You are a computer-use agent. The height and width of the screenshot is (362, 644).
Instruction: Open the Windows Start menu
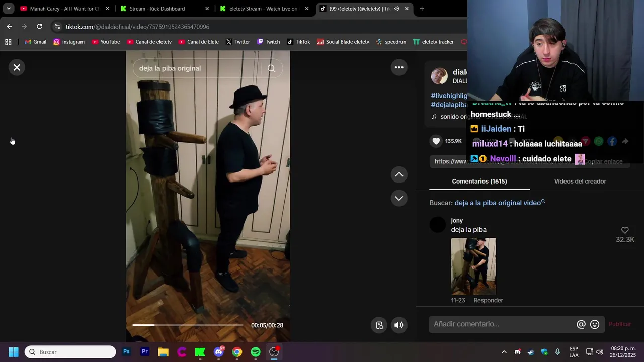tap(14, 352)
